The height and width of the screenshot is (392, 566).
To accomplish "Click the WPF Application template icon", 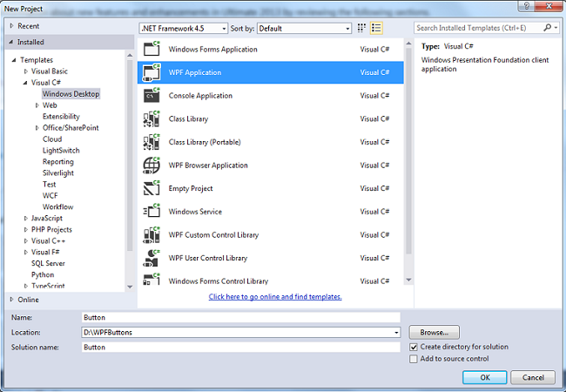I will [x=152, y=72].
